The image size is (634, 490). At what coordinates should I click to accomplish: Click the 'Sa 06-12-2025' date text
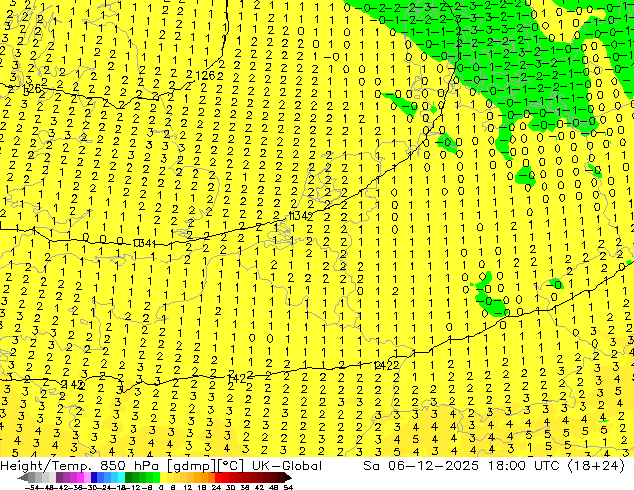point(421,466)
